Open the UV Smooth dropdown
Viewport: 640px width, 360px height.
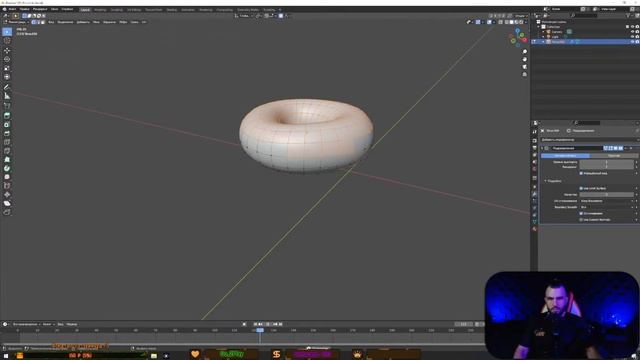pos(607,201)
